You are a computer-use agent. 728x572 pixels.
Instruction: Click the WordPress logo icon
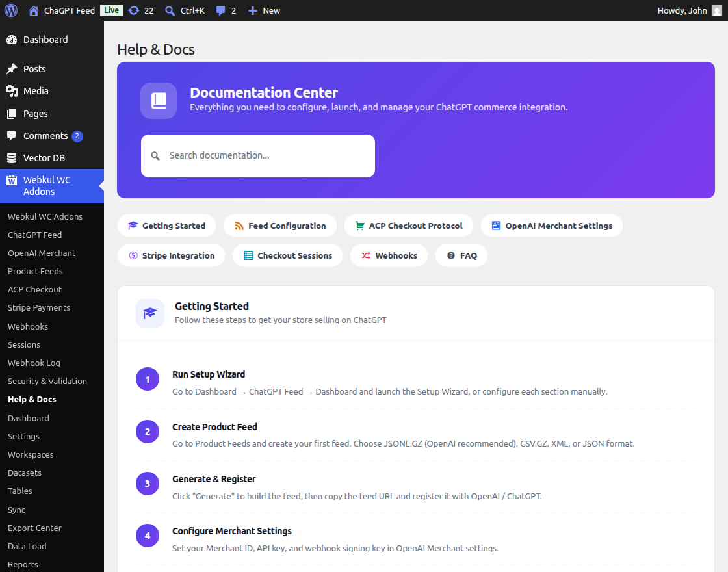coord(11,10)
